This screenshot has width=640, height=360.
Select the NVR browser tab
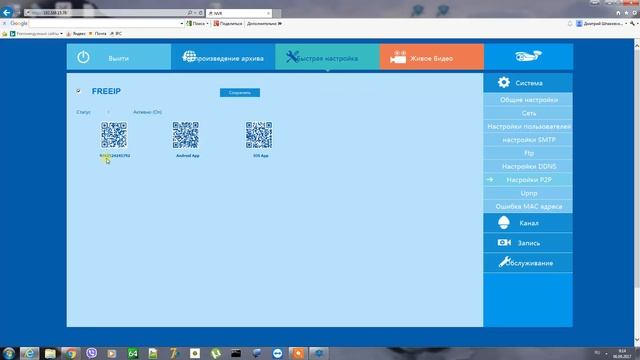pos(239,13)
